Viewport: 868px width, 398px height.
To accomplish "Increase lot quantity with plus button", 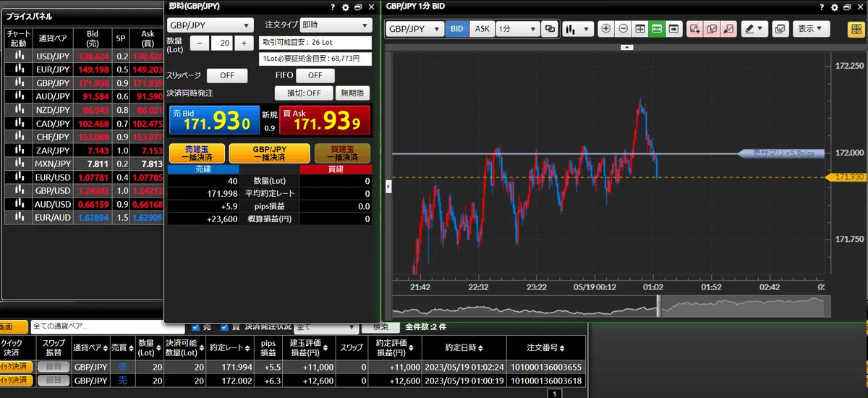I will [x=244, y=43].
